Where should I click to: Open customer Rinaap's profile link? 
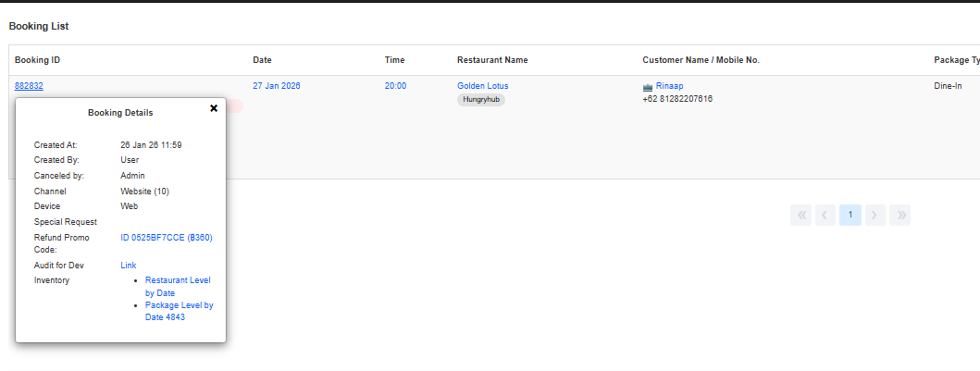[x=670, y=86]
